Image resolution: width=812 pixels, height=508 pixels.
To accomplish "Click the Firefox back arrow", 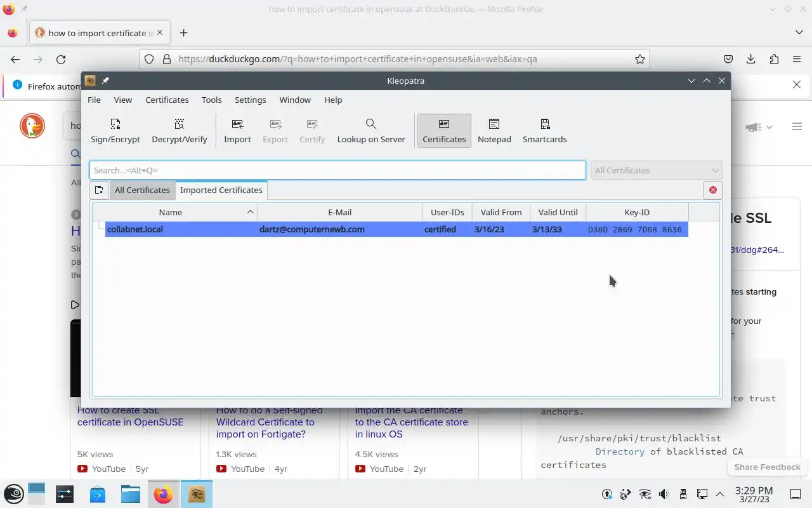I will point(15,59).
